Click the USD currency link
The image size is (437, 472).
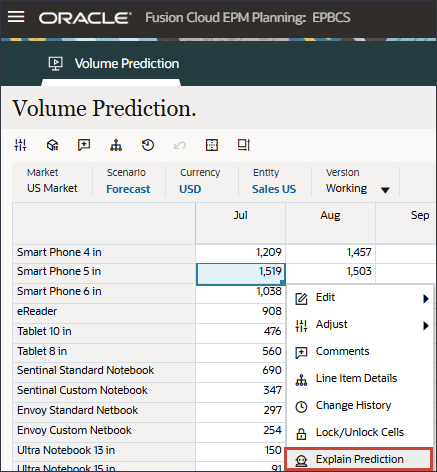tap(190, 189)
